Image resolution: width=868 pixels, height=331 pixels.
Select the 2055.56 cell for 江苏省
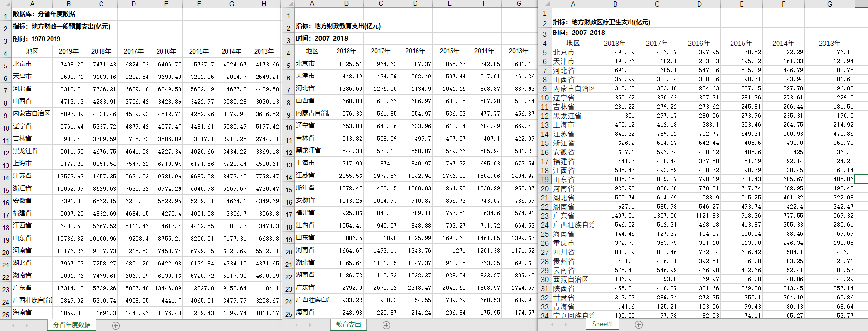(x=346, y=176)
